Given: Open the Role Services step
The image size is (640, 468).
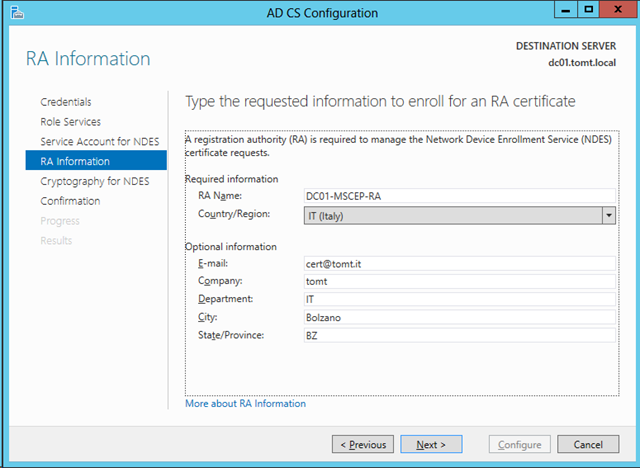Looking at the screenshot, I should (x=70, y=122).
